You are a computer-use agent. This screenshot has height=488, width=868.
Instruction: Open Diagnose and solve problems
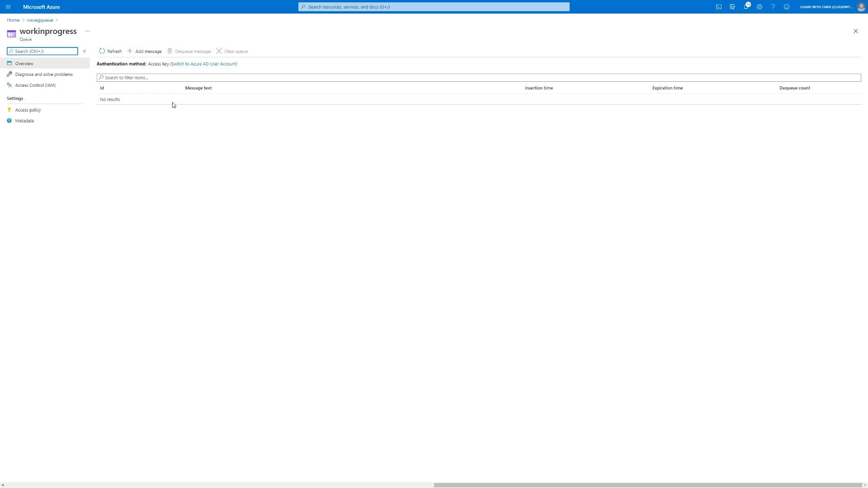pyautogui.click(x=44, y=74)
